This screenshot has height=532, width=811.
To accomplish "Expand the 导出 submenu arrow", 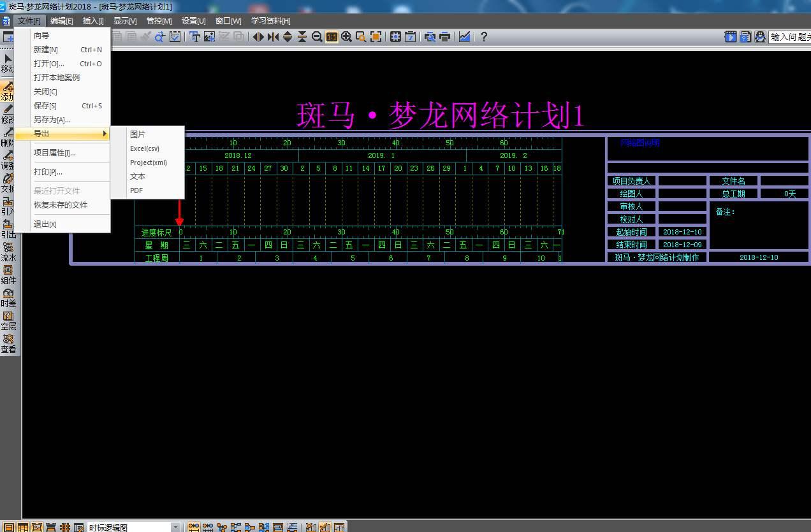I will (105, 134).
